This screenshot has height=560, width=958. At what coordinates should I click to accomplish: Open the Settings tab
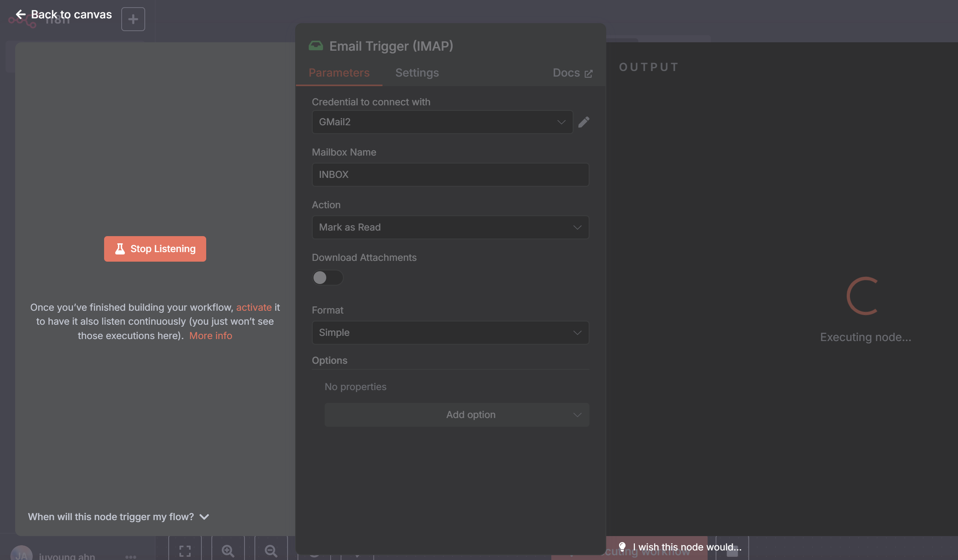coord(417,73)
